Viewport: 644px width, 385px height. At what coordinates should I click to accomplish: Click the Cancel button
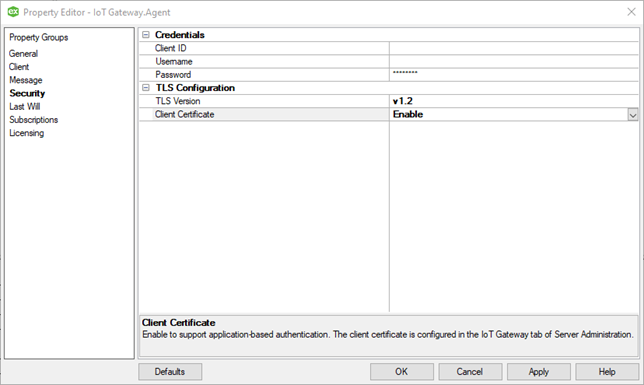tap(470, 372)
